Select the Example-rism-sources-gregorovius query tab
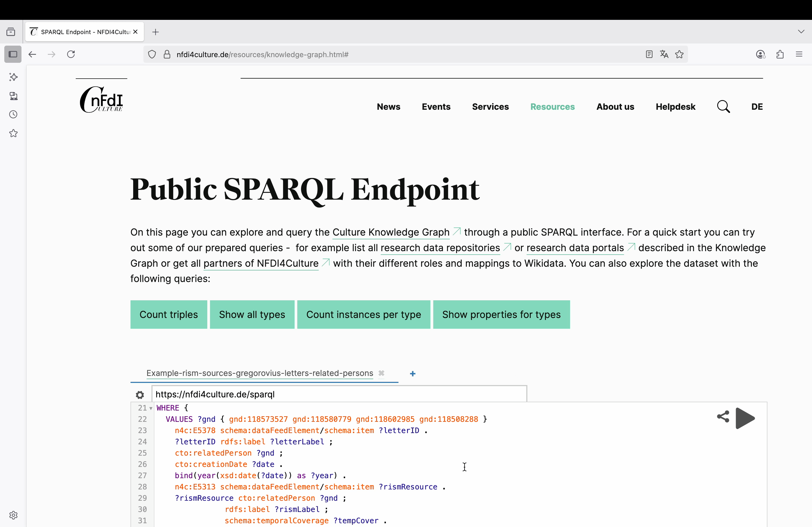This screenshot has height=527, width=812. [x=260, y=373]
